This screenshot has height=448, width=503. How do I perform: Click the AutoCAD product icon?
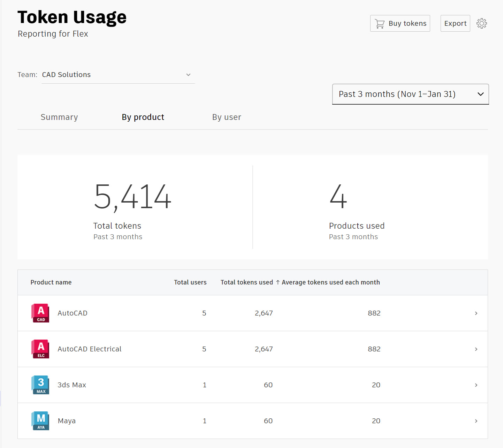point(40,313)
